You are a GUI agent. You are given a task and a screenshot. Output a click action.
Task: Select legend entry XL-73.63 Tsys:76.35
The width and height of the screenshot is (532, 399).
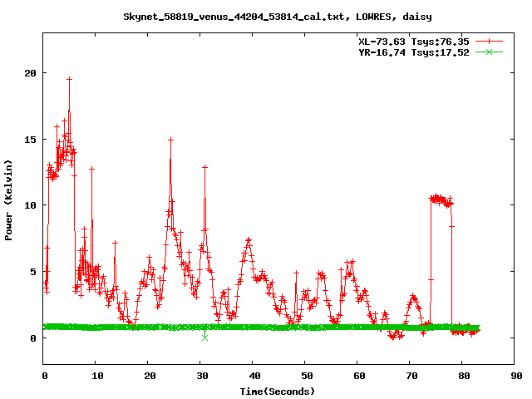click(414, 42)
